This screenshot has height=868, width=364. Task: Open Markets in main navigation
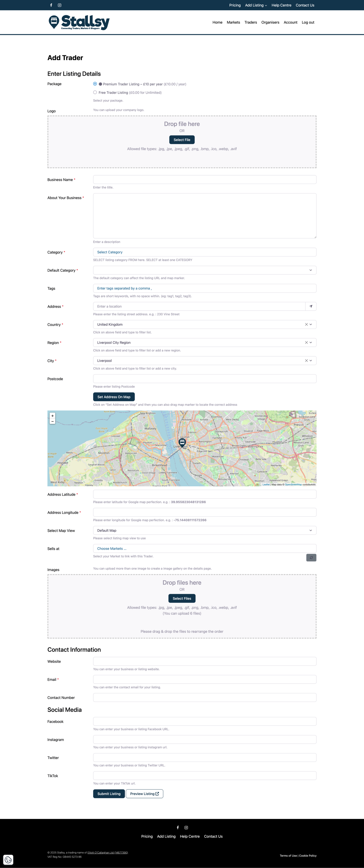coord(233,22)
